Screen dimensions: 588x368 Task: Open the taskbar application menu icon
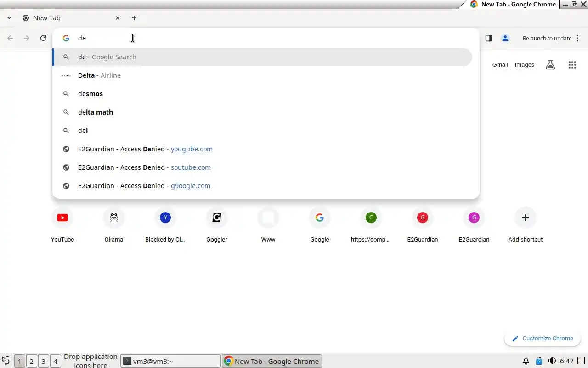[6, 361]
